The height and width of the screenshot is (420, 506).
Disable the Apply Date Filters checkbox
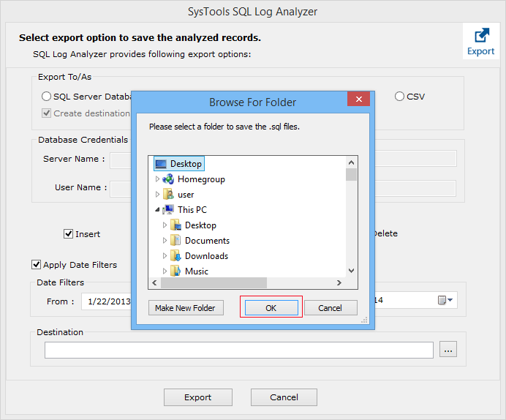[36, 265]
